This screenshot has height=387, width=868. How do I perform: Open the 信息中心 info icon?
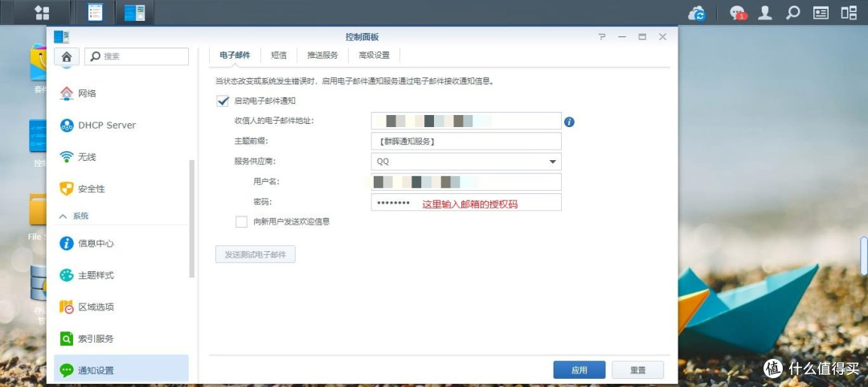pos(67,244)
